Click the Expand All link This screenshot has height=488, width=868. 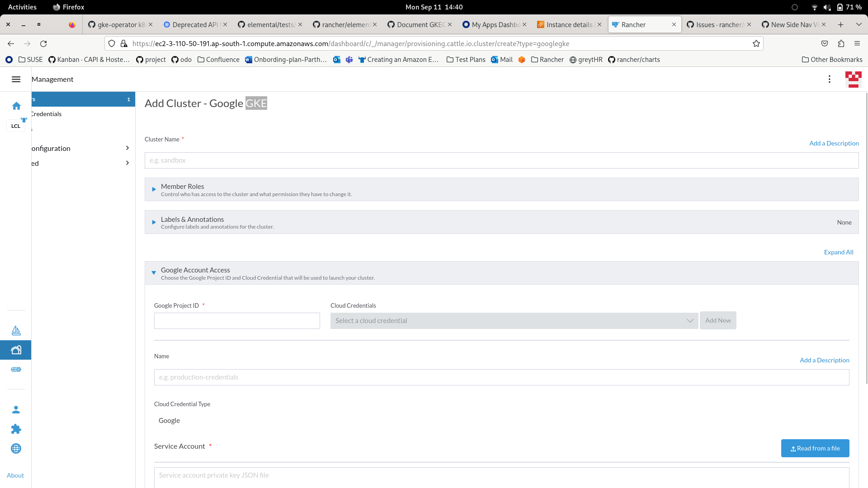(838, 252)
